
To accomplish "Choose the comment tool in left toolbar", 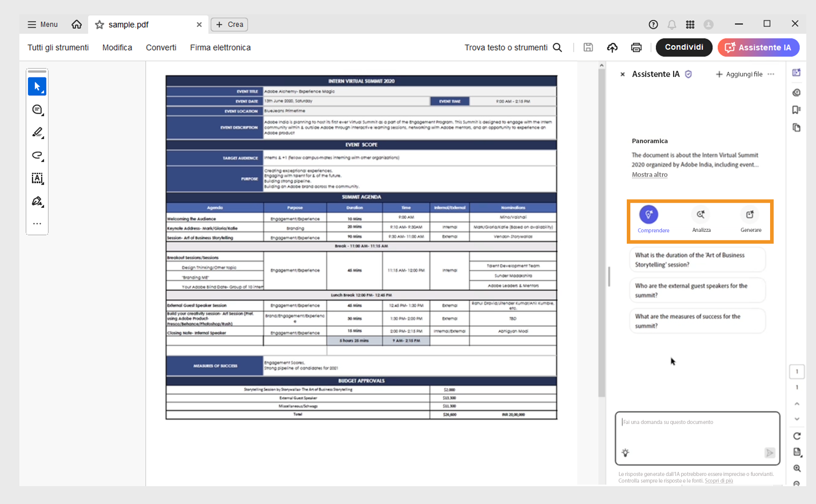I will click(37, 110).
